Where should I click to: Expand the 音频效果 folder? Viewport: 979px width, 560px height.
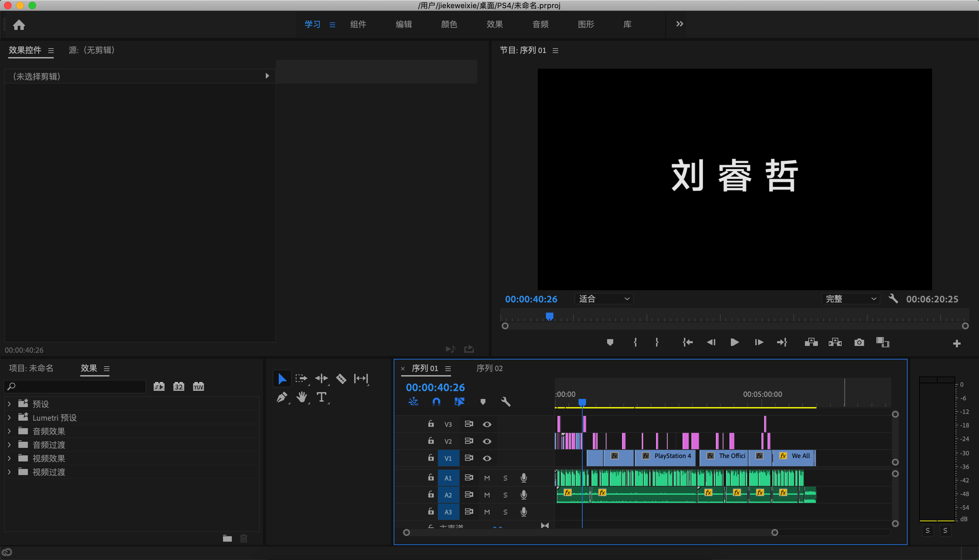tap(9, 431)
